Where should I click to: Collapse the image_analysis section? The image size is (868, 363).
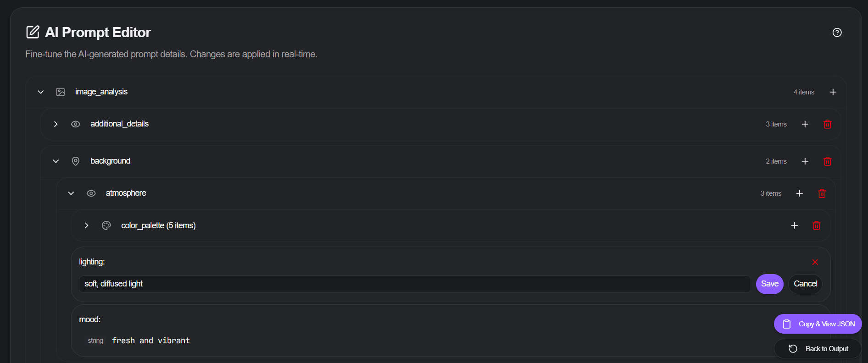coord(41,92)
